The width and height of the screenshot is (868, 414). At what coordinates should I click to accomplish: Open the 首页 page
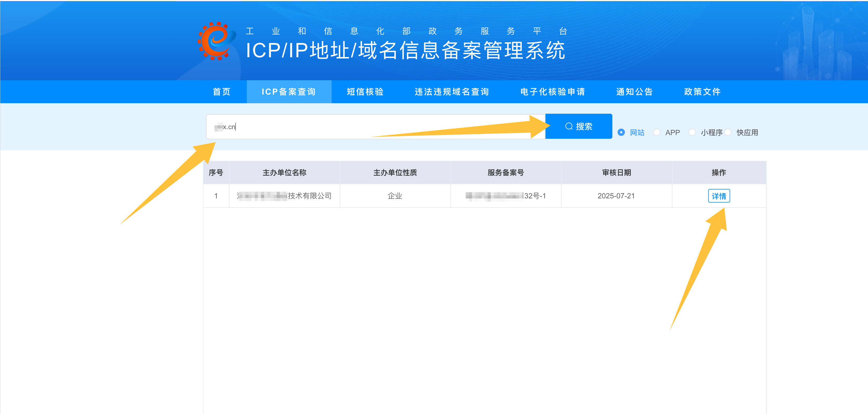[x=221, y=91]
